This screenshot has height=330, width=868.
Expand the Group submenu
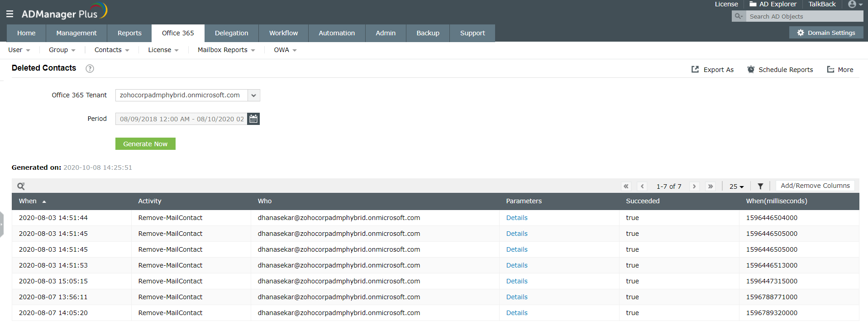pyautogui.click(x=62, y=50)
